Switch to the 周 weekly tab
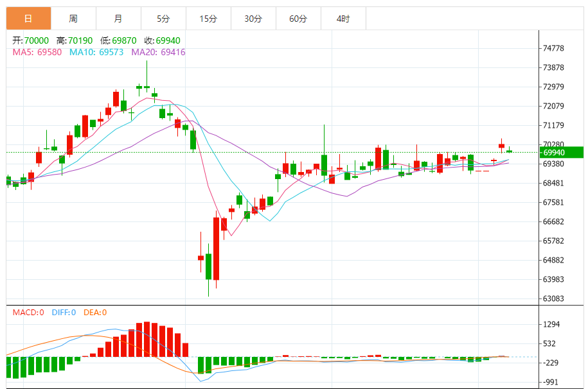The height and width of the screenshot is (389, 588). [73, 19]
